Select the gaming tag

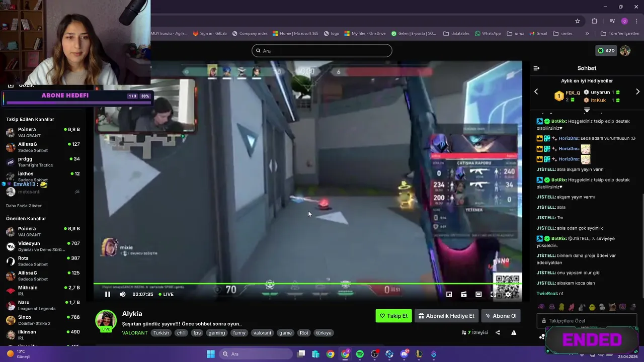(x=217, y=333)
